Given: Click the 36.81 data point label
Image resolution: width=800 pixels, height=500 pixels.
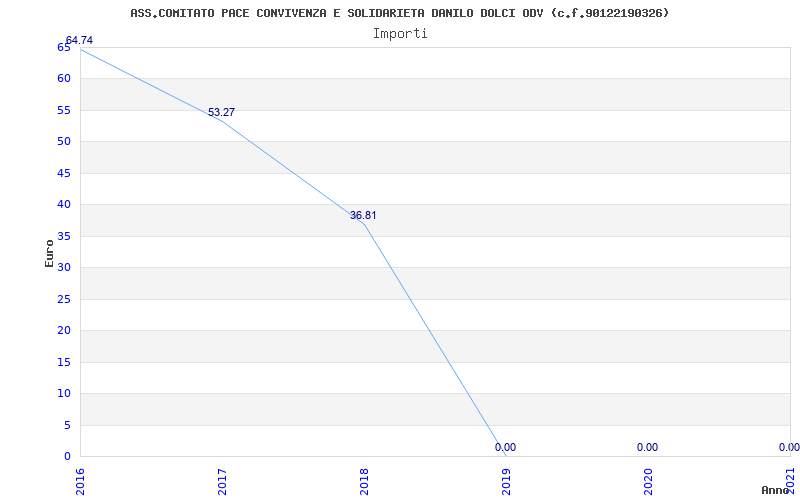Looking at the screenshot, I should 363,215.
